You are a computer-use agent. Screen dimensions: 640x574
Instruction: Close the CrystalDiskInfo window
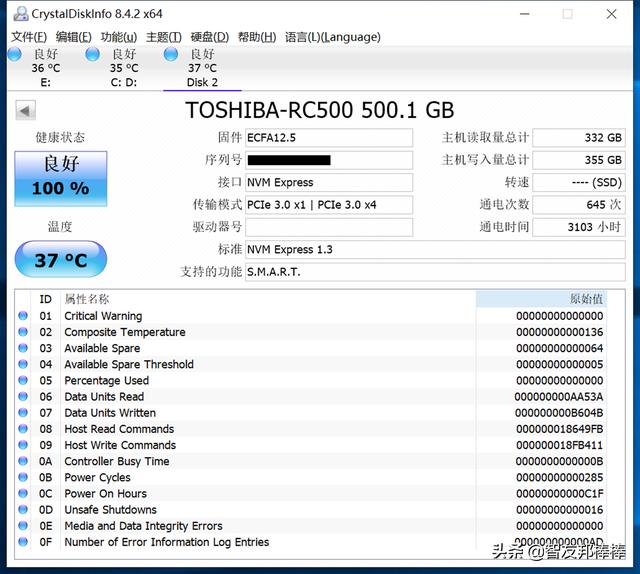click(x=611, y=14)
